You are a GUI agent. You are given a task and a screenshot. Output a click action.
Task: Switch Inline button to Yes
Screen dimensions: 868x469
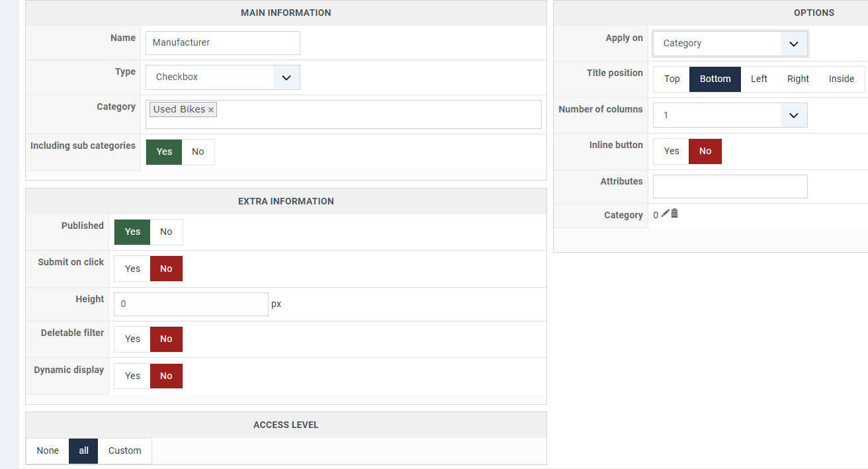coord(672,151)
